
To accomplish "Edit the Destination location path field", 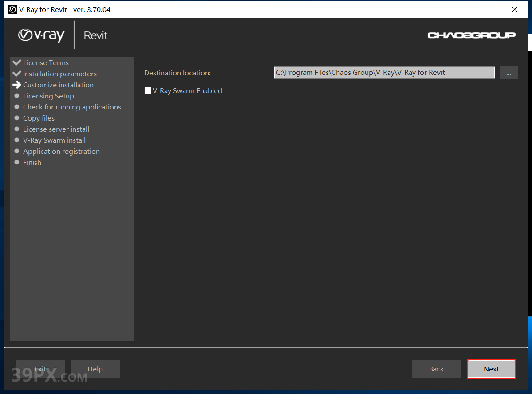I will pos(384,73).
